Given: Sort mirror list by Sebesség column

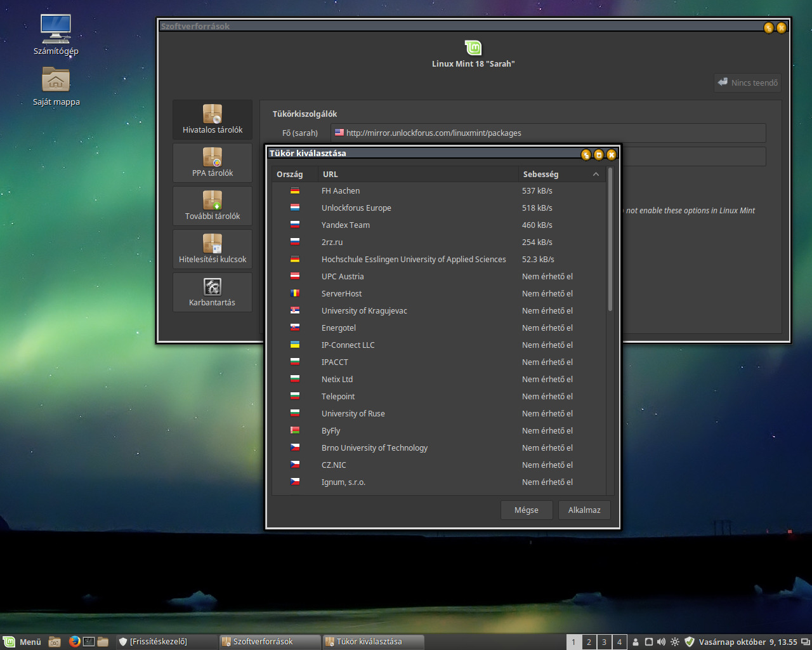Looking at the screenshot, I should pos(561,174).
